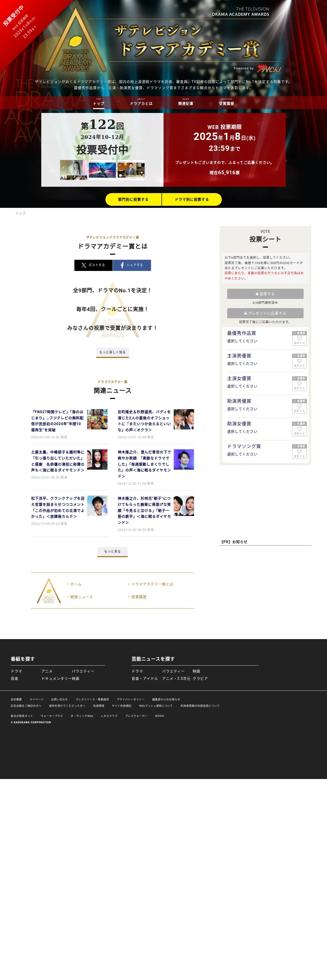The image size is (327, 980).
Task: Open the 受賞履歴 navigation tab
Action: [226, 103]
